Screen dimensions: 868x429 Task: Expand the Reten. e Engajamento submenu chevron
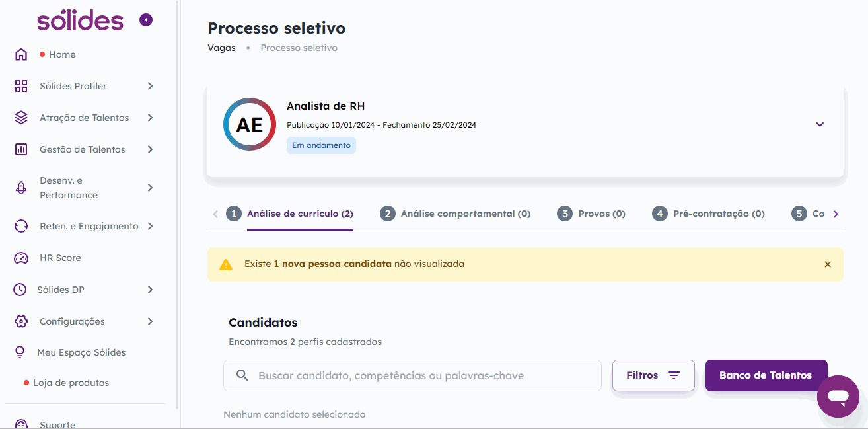[150, 226]
